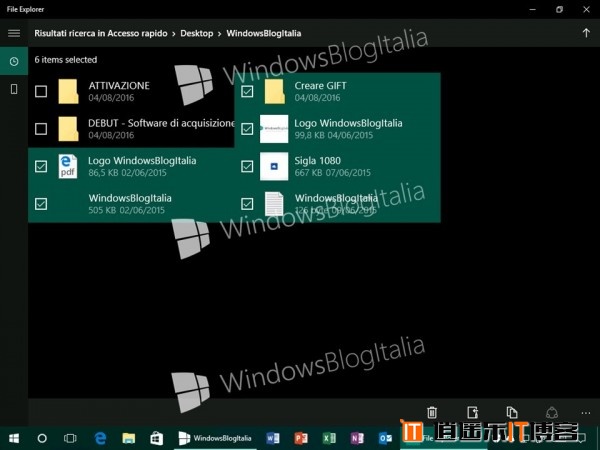Go up one folder with the arrow

[x=586, y=33]
